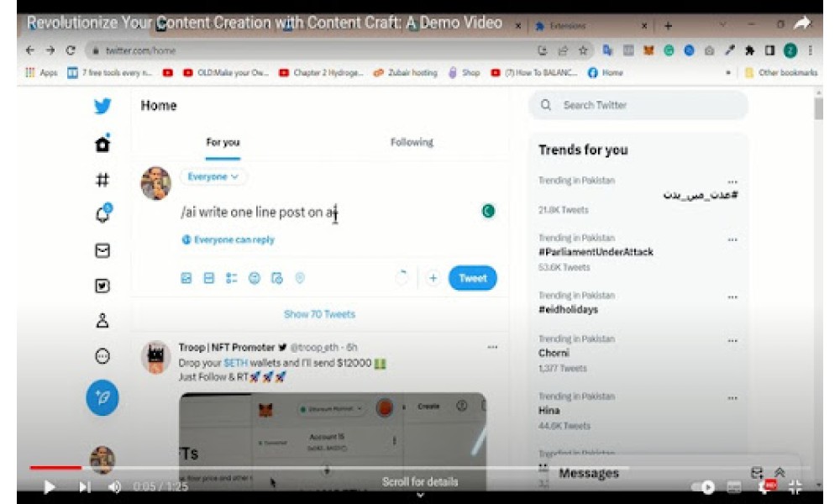Open more options on Troop tweet
This screenshot has height=504, width=840.
pos(492,347)
